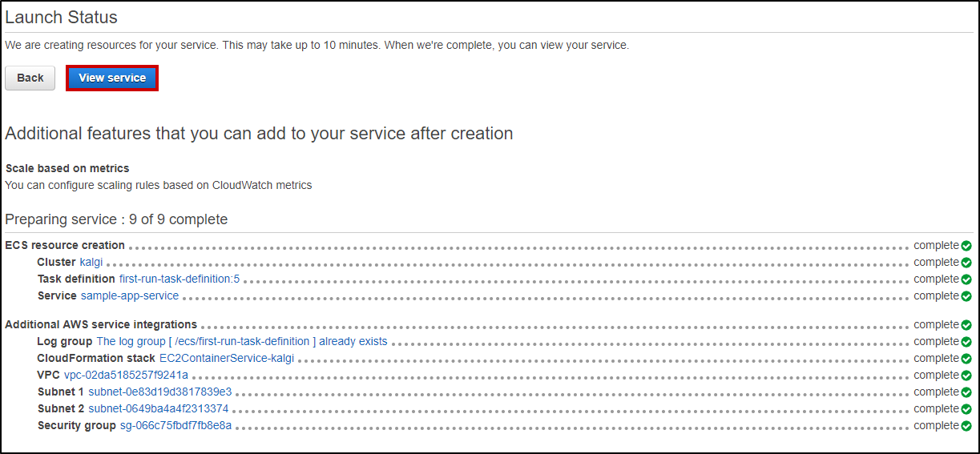Open subnet-0e83d19d3817839e3 link
The image size is (980, 454).
coord(160,392)
